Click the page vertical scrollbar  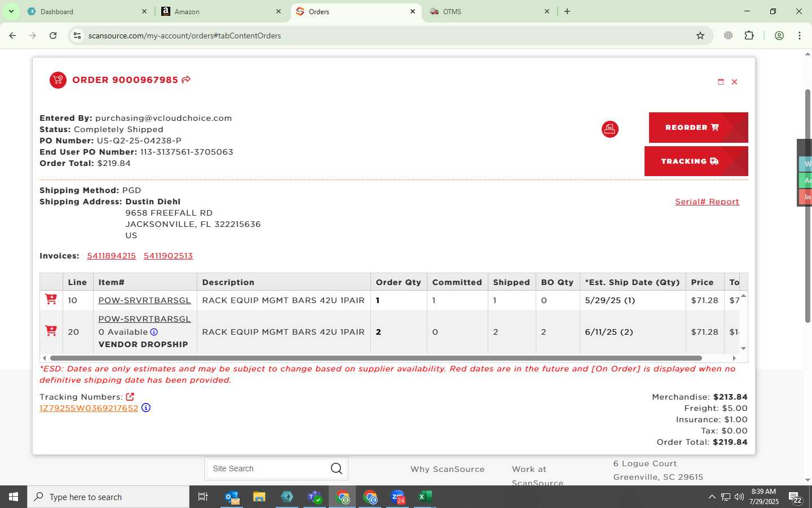[x=807, y=206]
